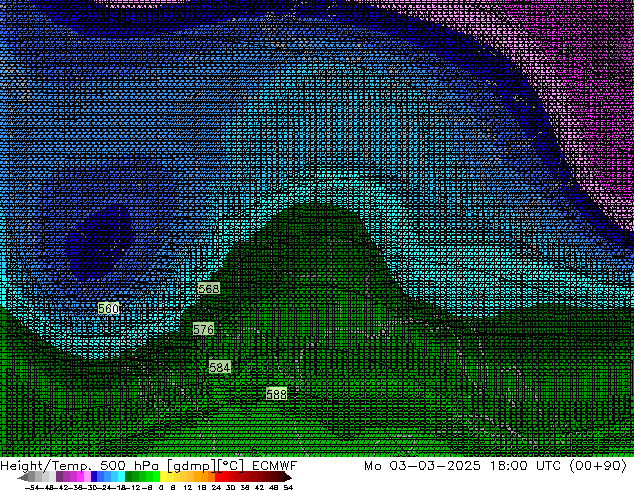Click the 576 contour height label
The image size is (634, 490).
pyautogui.click(x=203, y=329)
